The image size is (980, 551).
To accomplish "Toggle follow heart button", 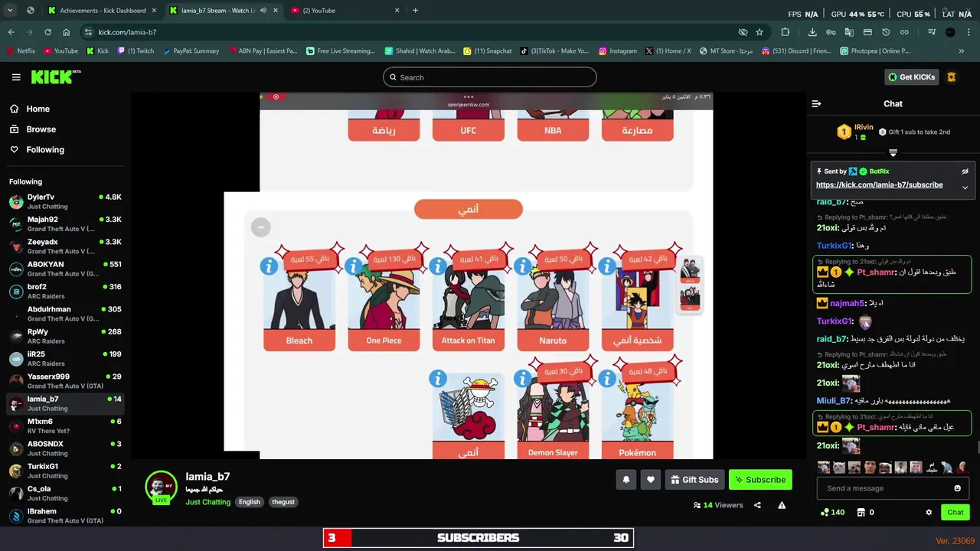I will pos(651,480).
